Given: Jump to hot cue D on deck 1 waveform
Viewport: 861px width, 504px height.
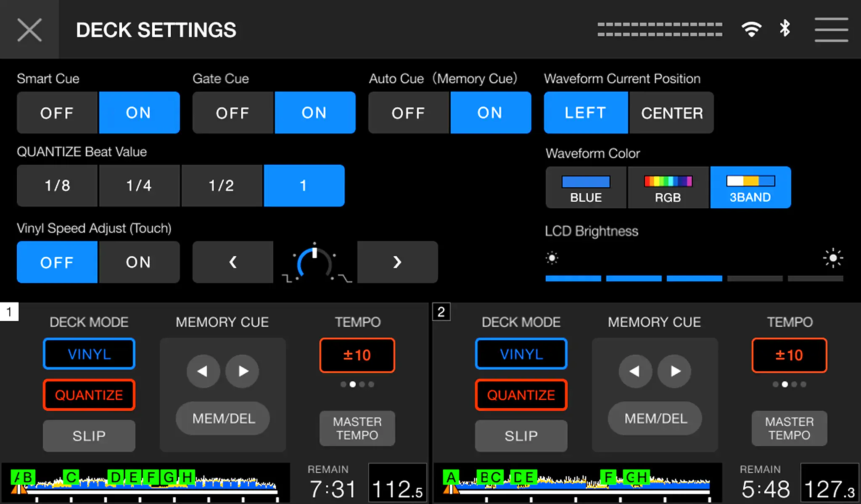Looking at the screenshot, I should [x=116, y=477].
